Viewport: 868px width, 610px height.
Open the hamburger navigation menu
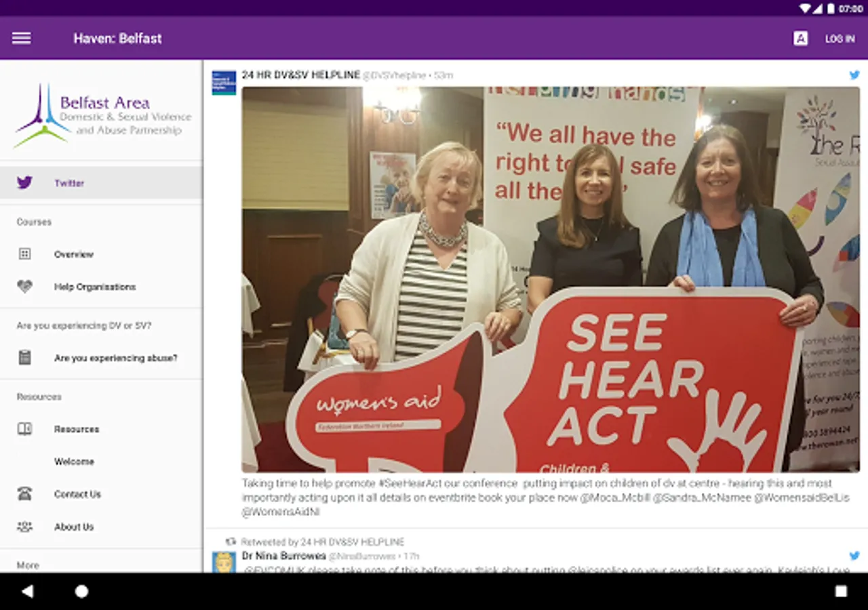pos(21,39)
